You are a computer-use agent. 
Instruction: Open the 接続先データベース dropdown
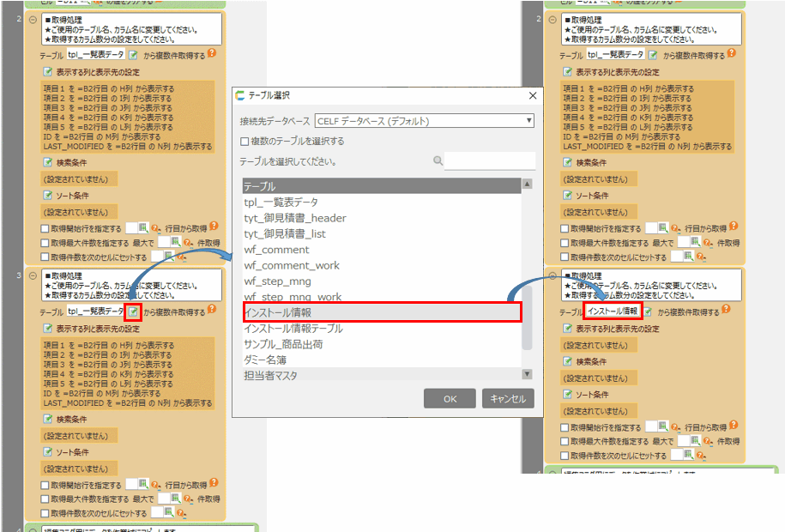425,120
